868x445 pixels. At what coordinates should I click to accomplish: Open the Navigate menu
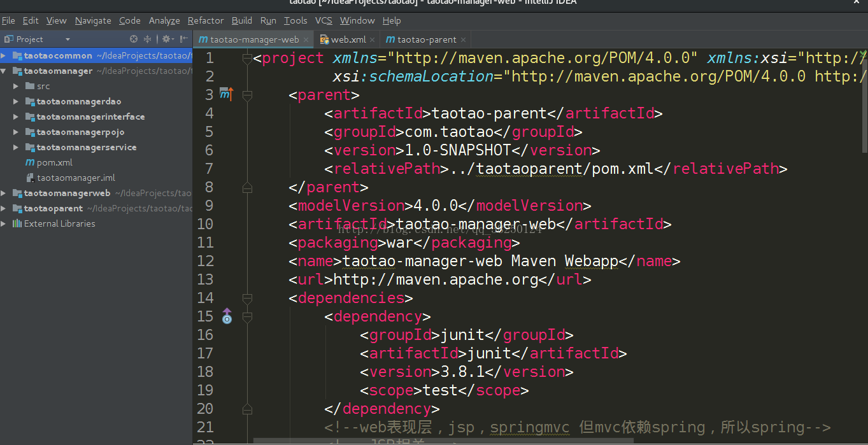(x=93, y=20)
